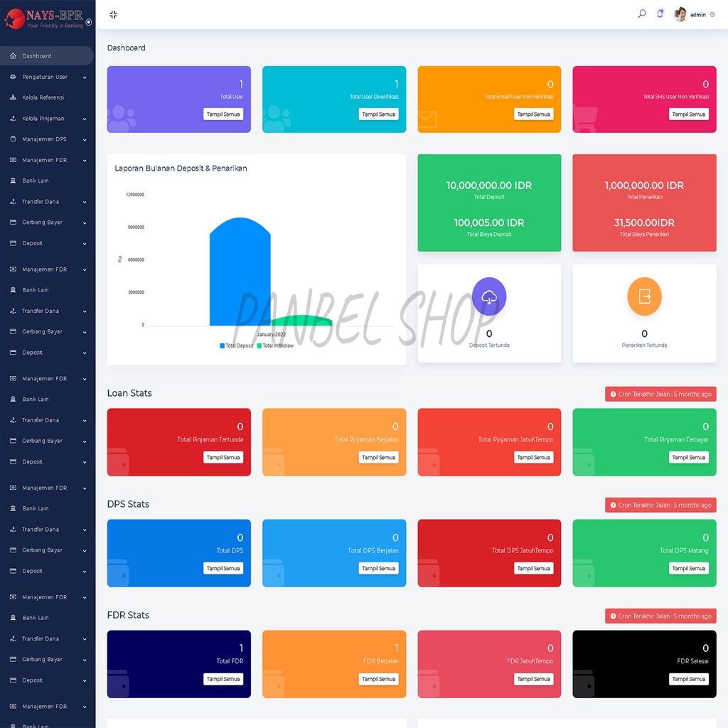Click Tampil Semua on Total DPS Matang
The width and height of the screenshot is (728, 728).
click(x=688, y=568)
